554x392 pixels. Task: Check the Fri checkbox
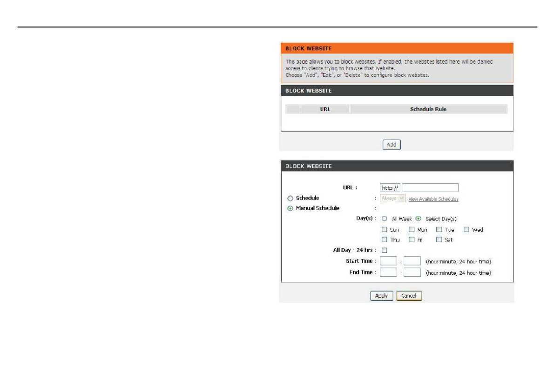click(x=412, y=239)
